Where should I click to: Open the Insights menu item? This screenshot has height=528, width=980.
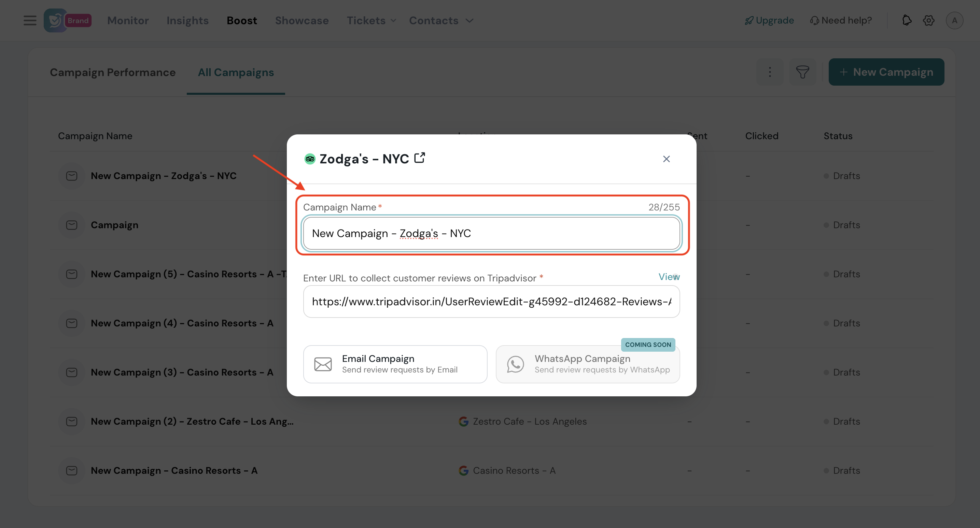[187, 20]
